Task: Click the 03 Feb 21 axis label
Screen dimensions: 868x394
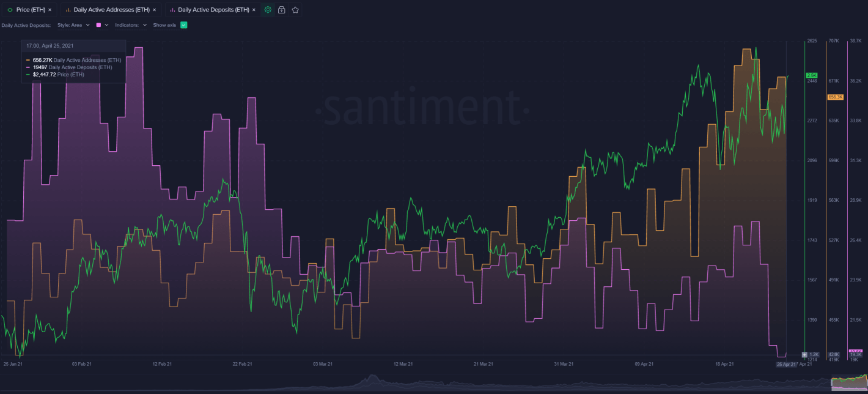Action: pyautogui.click(x=82, y=364)
